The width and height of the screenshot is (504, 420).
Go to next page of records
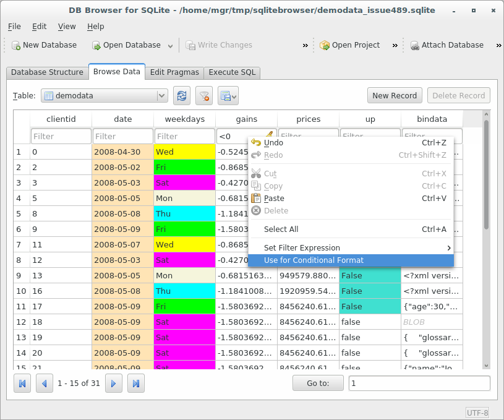point(113,384)
